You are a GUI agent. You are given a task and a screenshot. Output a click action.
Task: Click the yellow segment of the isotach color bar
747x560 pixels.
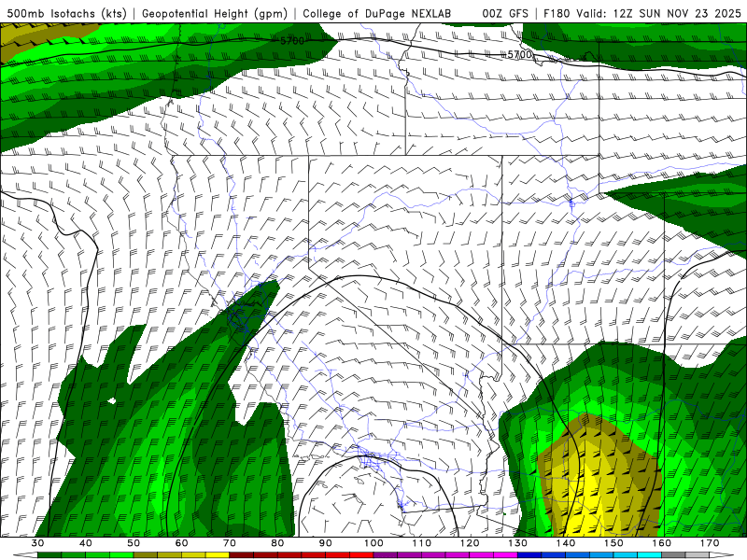tap(218, 555)
